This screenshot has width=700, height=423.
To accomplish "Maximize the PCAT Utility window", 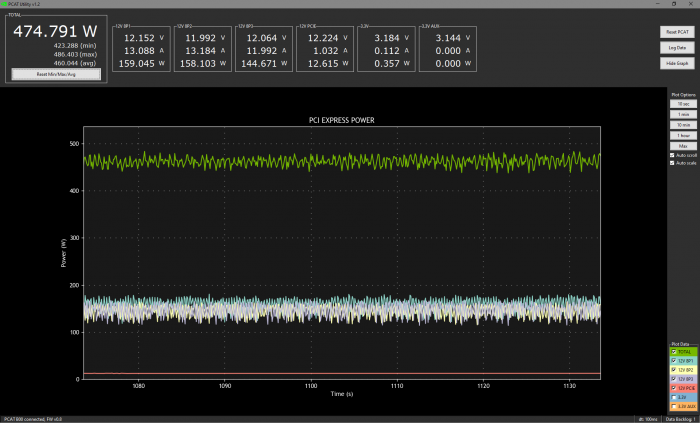I will 674,4.
